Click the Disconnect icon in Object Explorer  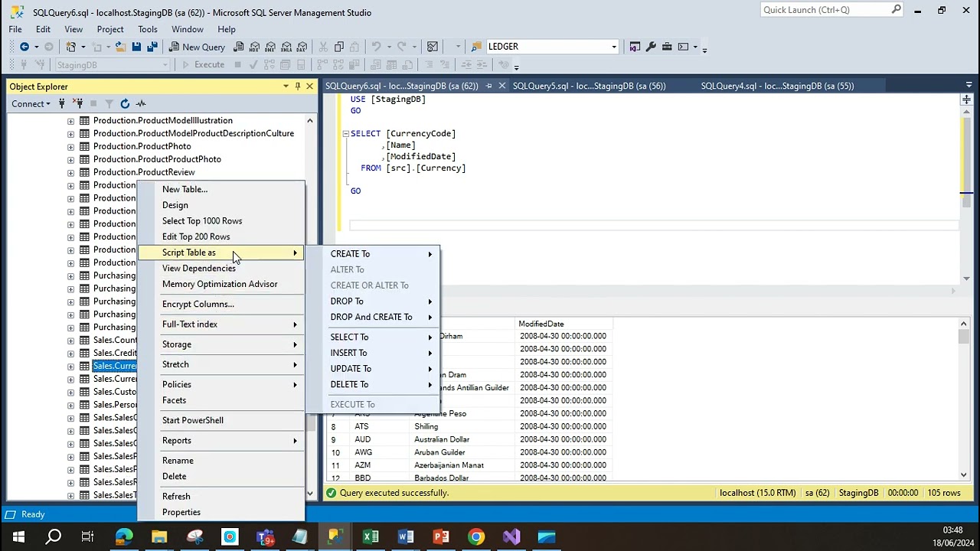point(77,104)
